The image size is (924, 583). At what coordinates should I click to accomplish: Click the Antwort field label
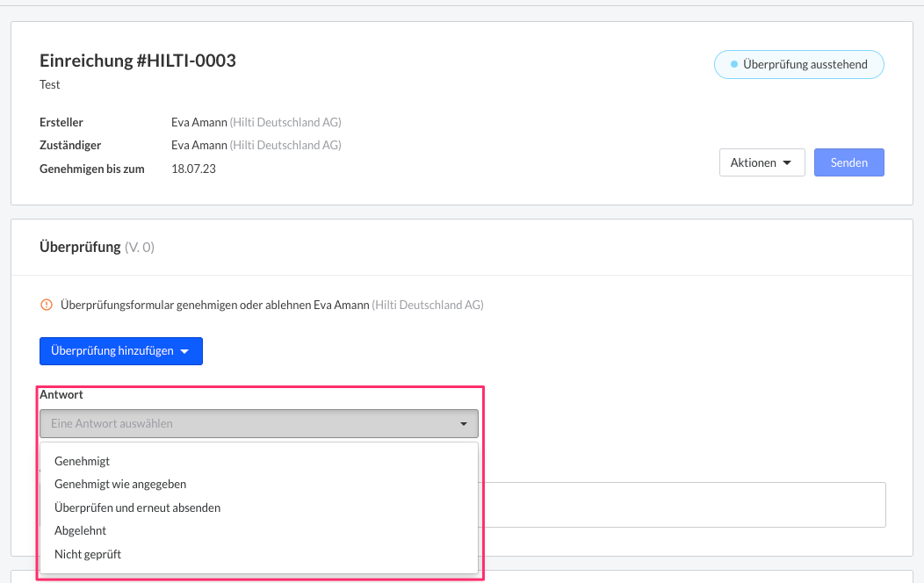tap(61, 394)
